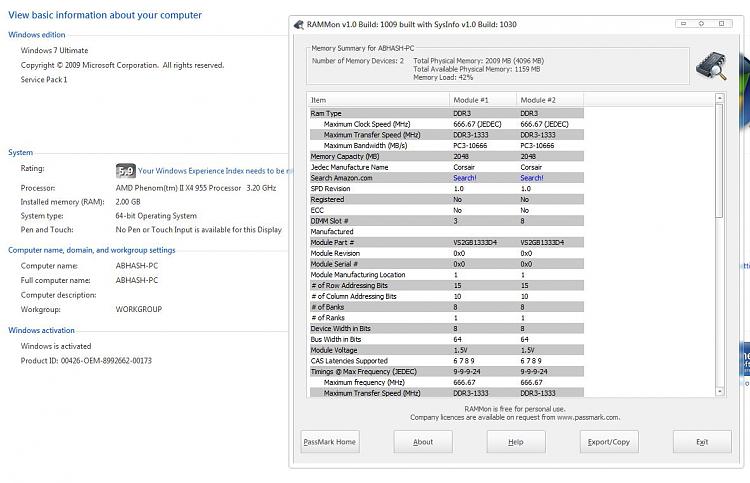The width and height of the screenshot is (750, 483).
Task: Click the Item column header
Action: (378, 100)
